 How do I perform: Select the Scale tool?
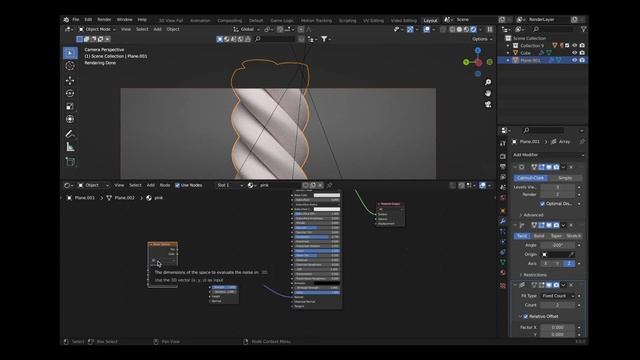[70, 107]
